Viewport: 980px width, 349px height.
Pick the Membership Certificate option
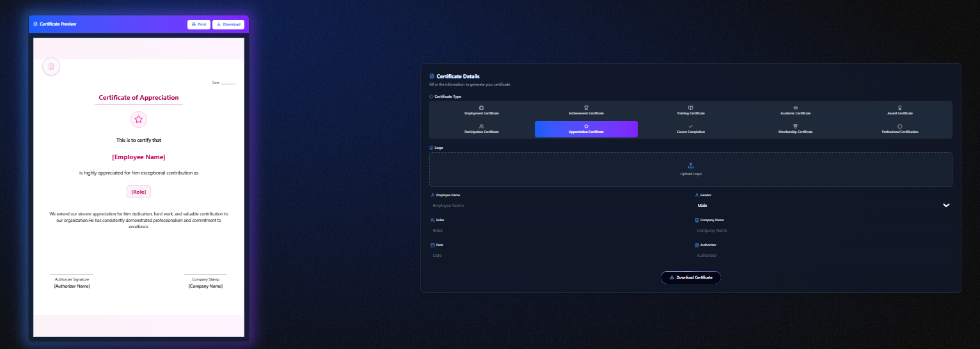tap(795, 129)
